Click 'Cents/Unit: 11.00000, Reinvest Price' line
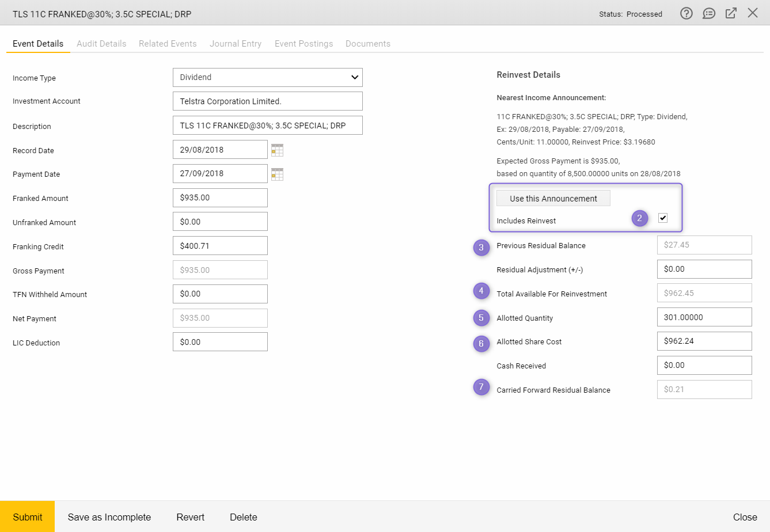Screen dimensions: 770x532 point(576,142)
